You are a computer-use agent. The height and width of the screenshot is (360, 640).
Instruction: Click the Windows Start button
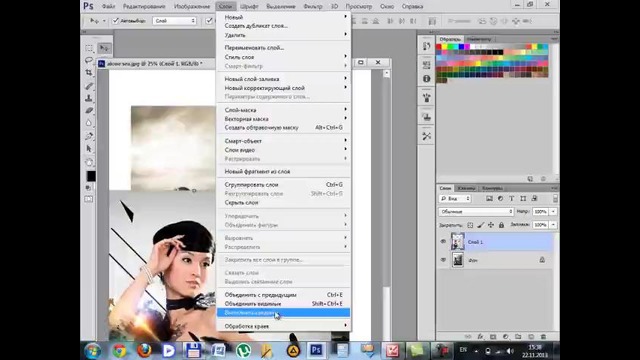93,351
